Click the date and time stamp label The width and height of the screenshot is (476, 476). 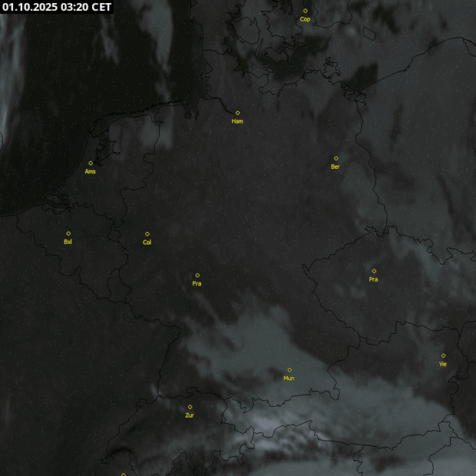coord(57,7)
